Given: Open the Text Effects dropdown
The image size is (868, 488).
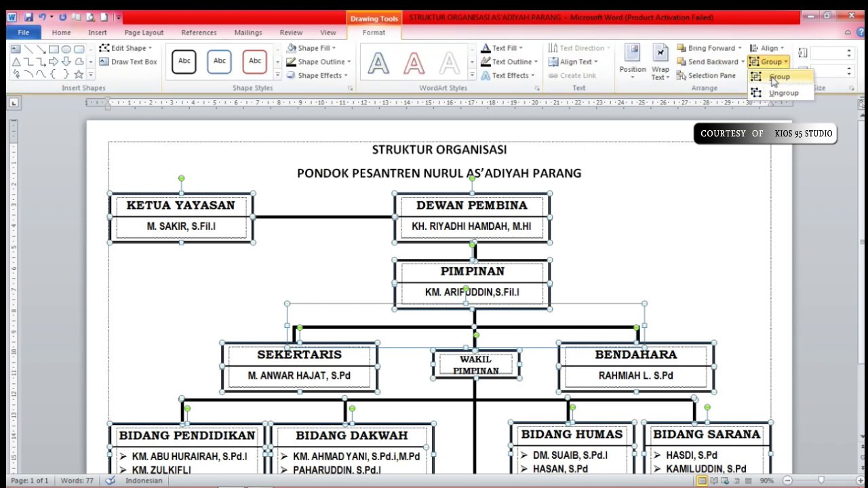Looking at the screenshot, I should [x=507, y=75].
